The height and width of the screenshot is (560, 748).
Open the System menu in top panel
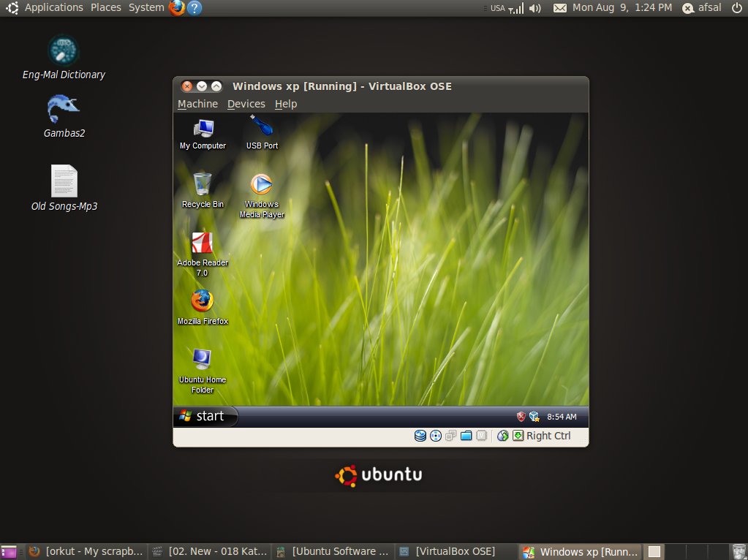point(146,7)
